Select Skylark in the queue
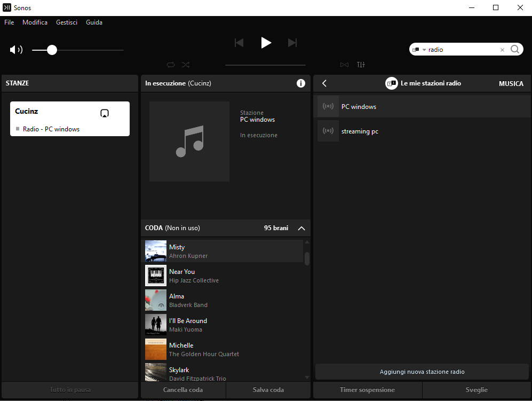This screenshot has width=532, height=401. click(x=223, y=372)
